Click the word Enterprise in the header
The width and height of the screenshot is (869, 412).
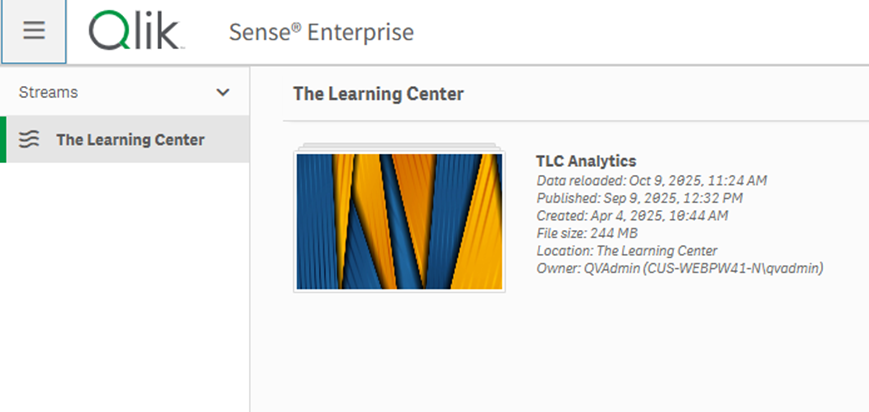360,32
